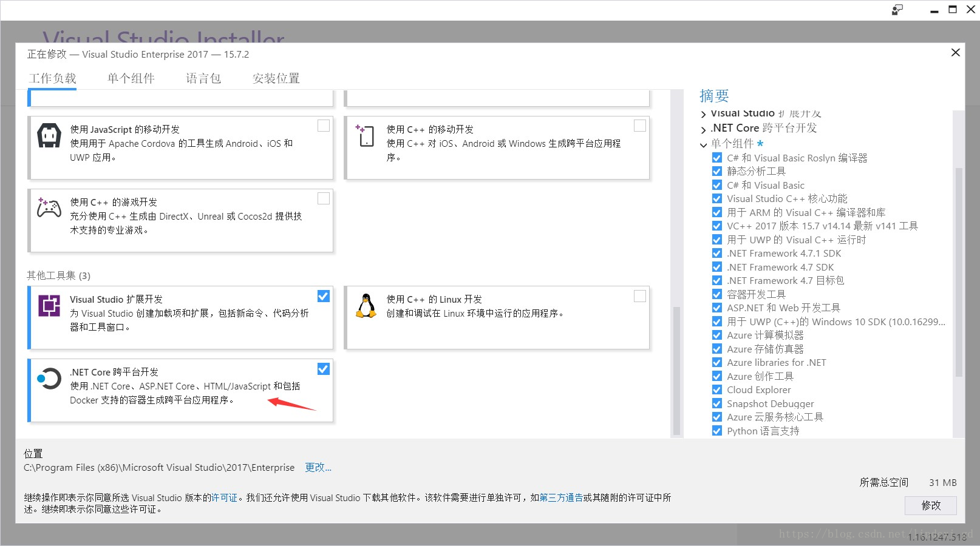980x546 pixels.
Task: Uncheck 容器开发工具 component
Action: point(717,294)
